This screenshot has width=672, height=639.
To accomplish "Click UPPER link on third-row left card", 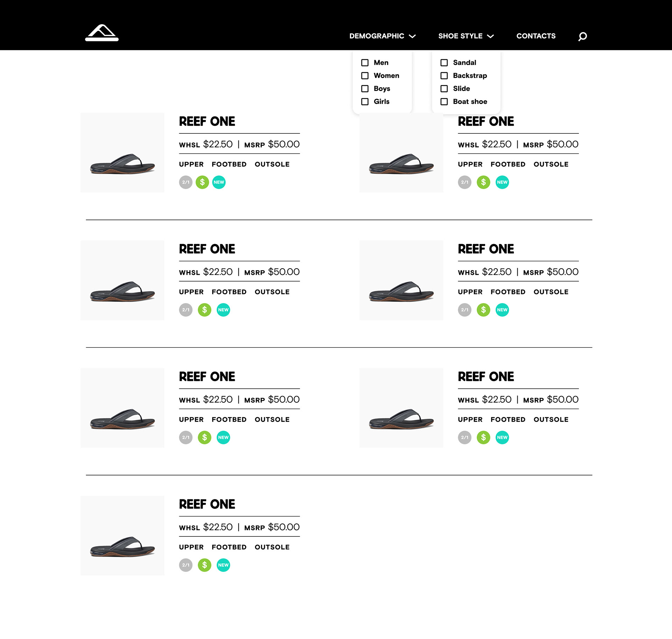I will (x=191, y=419).
